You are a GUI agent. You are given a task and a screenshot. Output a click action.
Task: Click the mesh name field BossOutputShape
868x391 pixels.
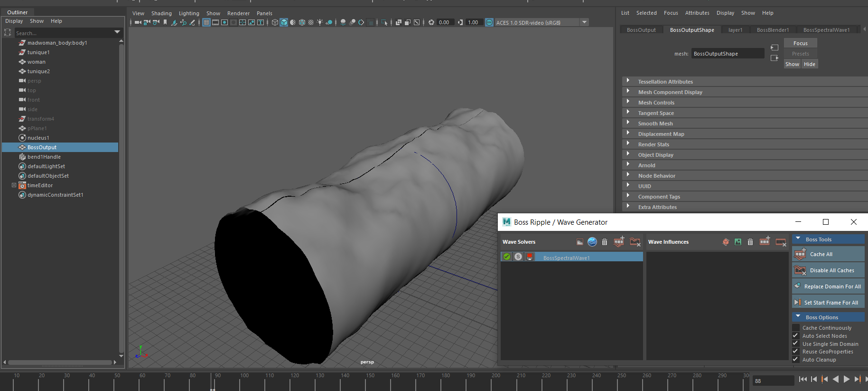pos(728,54)
